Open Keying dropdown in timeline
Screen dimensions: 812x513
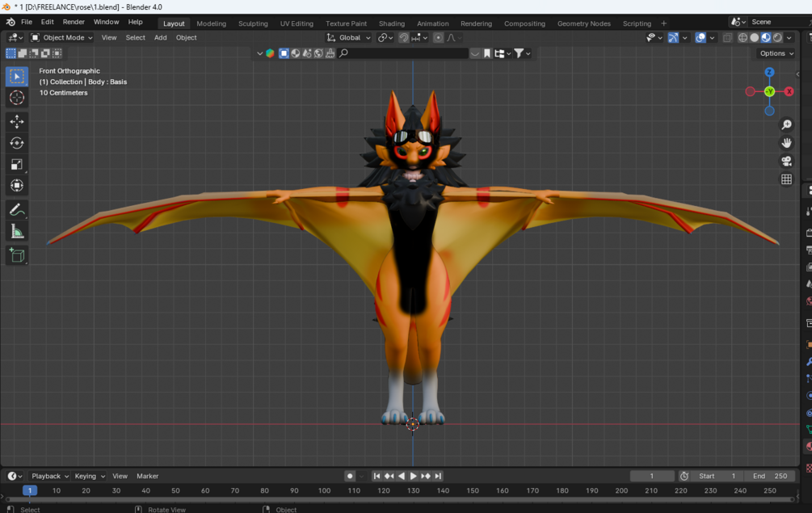90,477
